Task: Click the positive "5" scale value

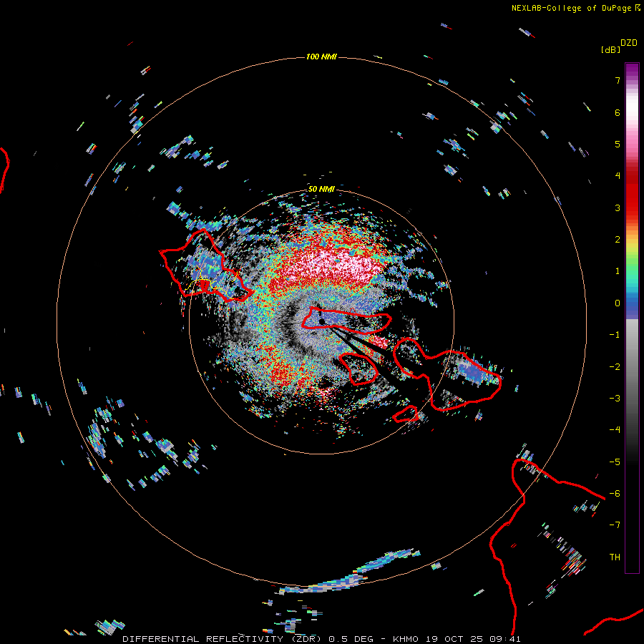Action: (x=618, y=144)
